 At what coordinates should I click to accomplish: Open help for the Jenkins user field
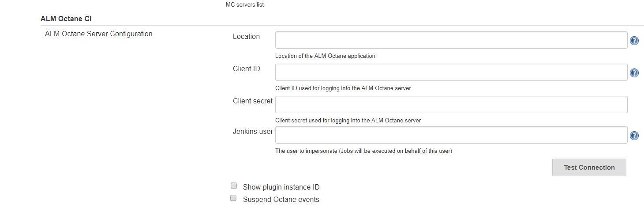click(x=634, y=136)
